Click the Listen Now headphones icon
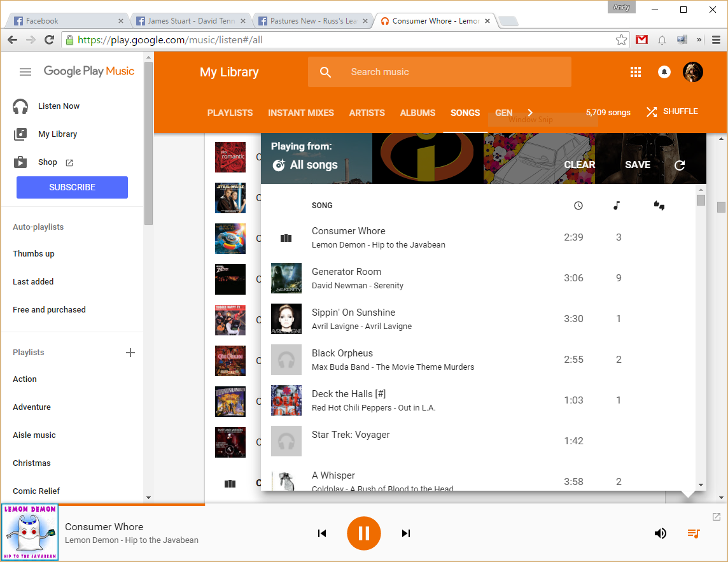728x562 pixels. pyautogui.click(x=20, y=106)
